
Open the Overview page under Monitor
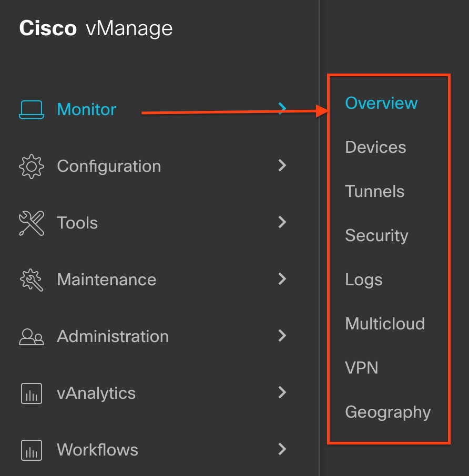pos(381,103)
